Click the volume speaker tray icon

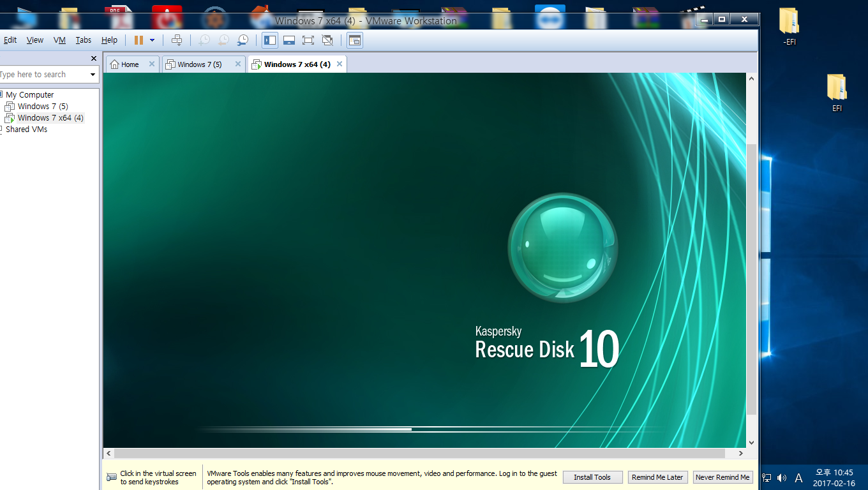(x=782, y=477)
